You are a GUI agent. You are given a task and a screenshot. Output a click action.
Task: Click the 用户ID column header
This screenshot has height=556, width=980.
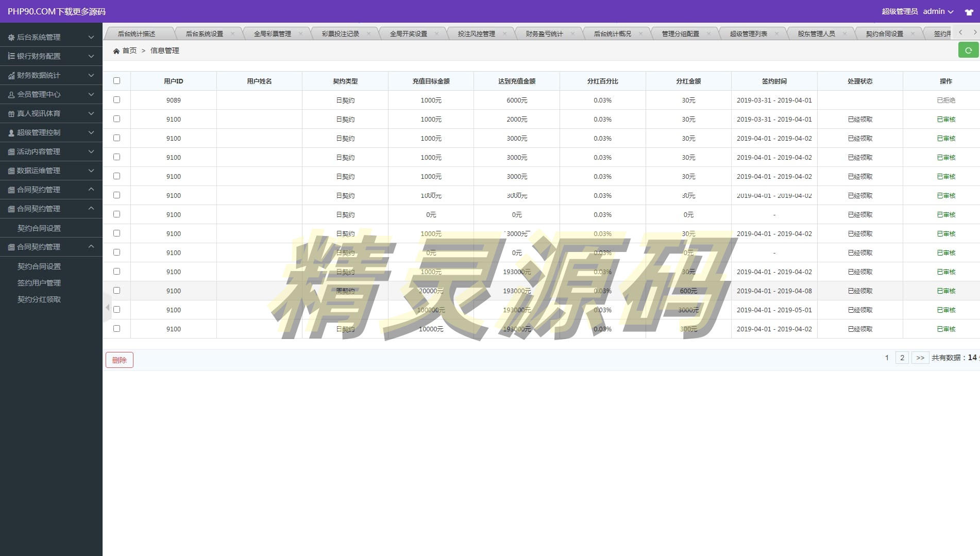(x=174, y=81)
